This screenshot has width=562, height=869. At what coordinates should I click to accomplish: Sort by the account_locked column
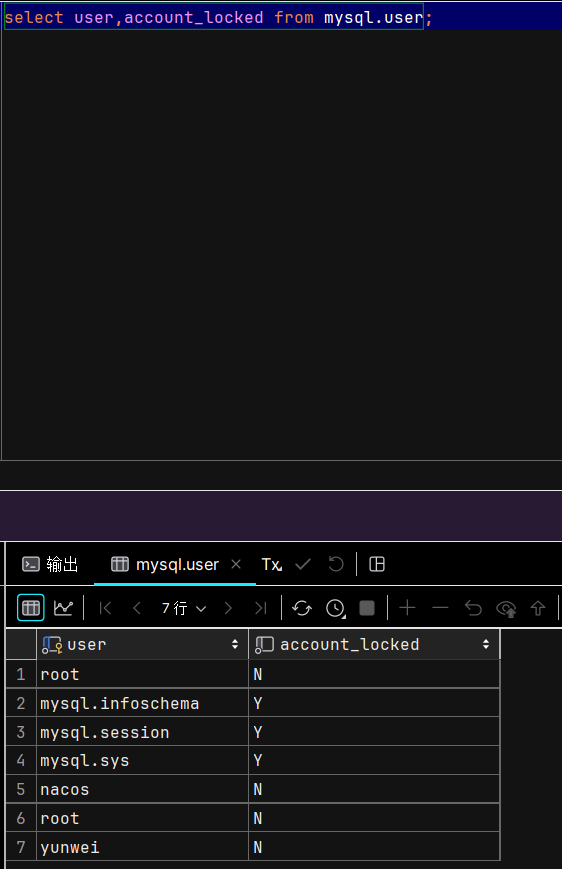[x=486, y=644]
